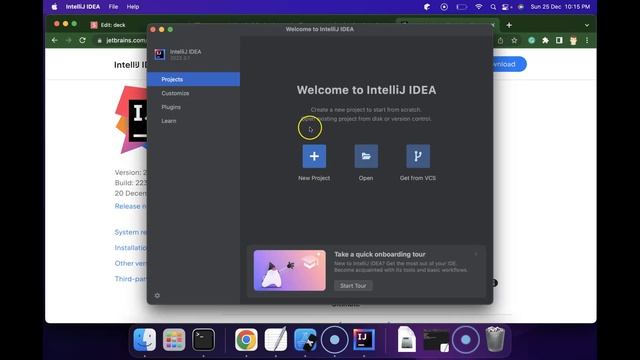Image resolution: width=640 pixels, height=360 pixels.
Task: Click the screen recorder icon left of IntelliJ in dock
Action: pos(334,340)
